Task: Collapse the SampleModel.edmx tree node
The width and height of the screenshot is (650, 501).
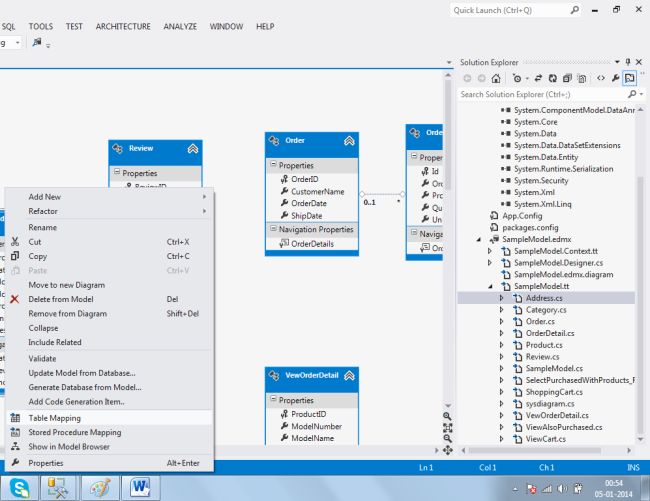Action: 479,240
